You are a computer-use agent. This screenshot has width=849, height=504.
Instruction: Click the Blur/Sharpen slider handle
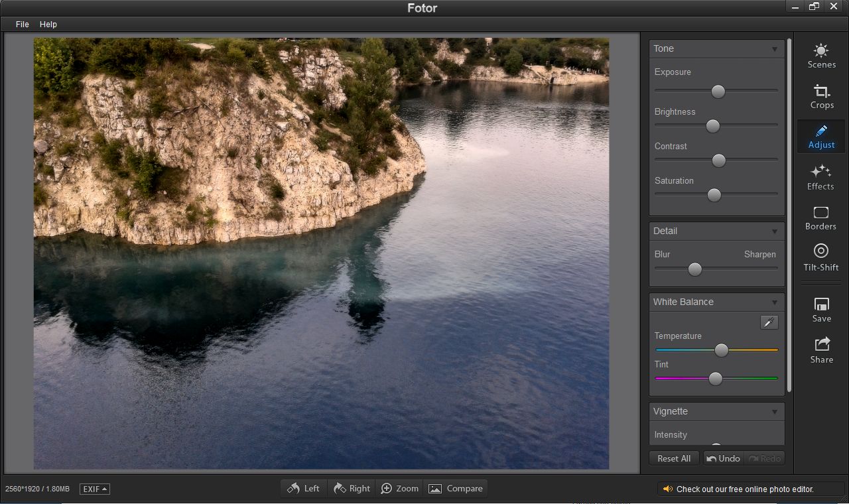click(x=695, y=269)
